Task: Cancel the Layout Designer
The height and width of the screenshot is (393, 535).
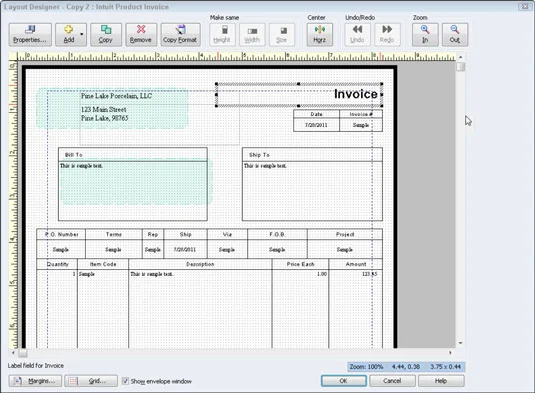Action: [392, 381]
